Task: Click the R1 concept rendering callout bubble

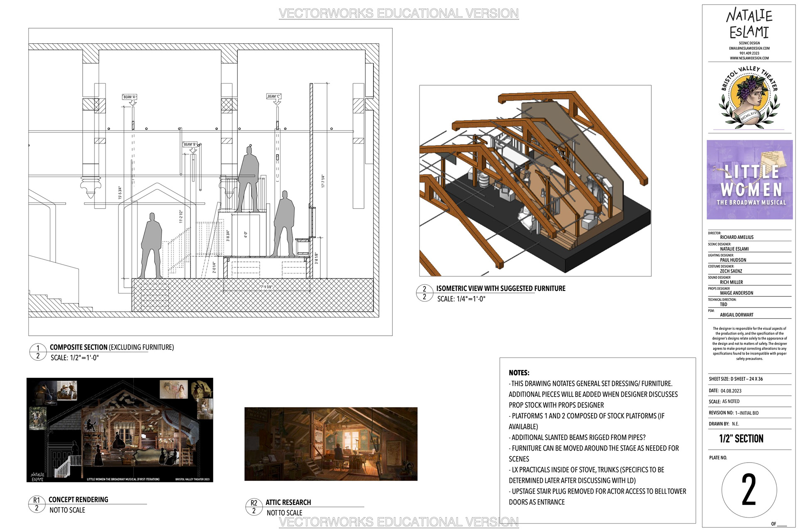Action: point(37,504)
